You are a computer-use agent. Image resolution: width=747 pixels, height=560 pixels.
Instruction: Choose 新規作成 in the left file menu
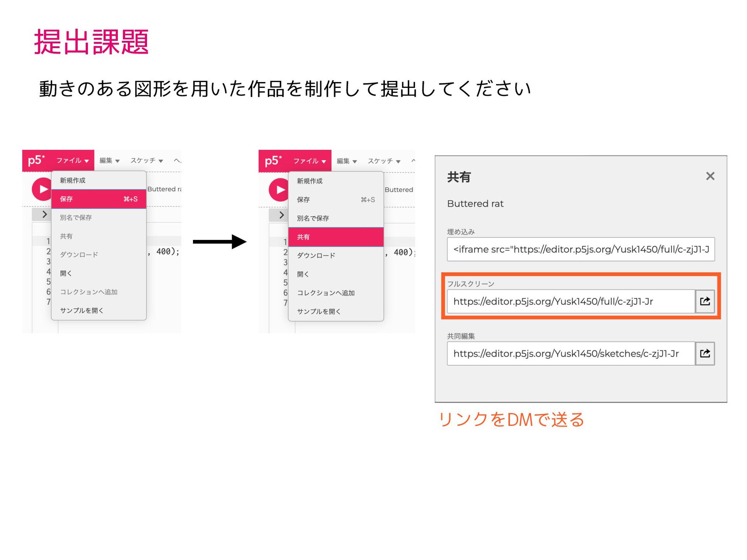pos(73,180)
